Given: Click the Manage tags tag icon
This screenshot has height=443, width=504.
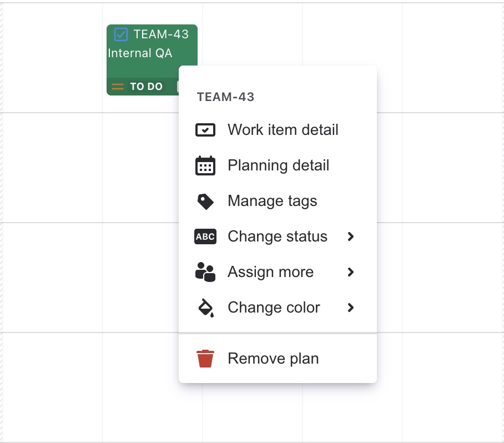Looking at the screenshot, I should pyautogui.click(x=205, y=202).
